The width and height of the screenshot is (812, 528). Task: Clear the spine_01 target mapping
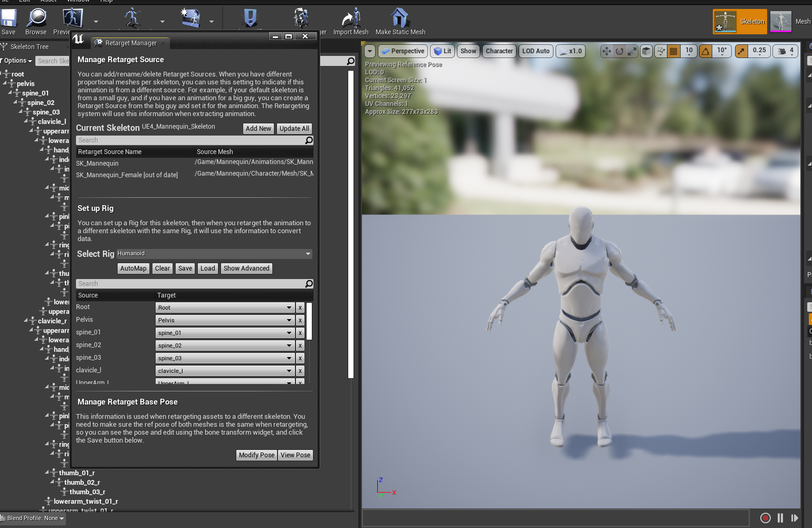(x=300, y=333)
